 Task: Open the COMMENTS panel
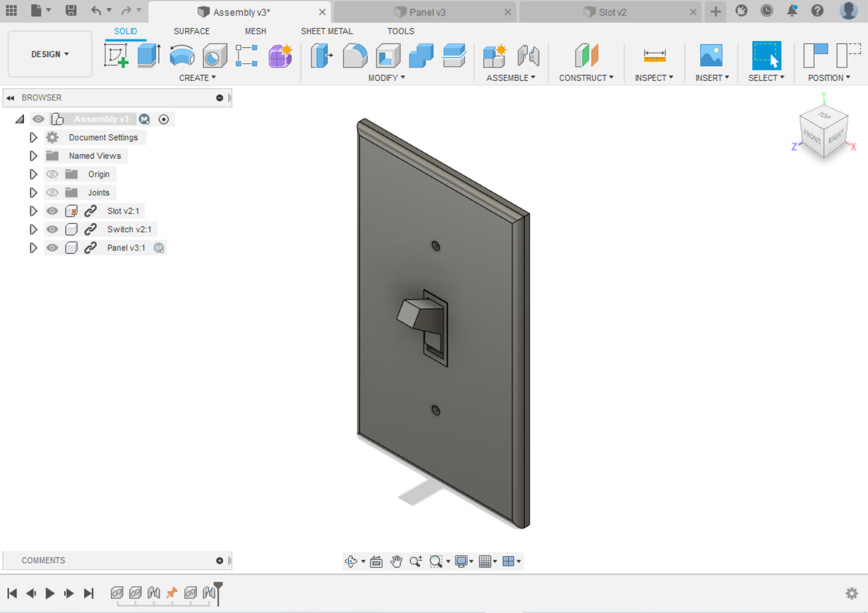tap(44, 560)
